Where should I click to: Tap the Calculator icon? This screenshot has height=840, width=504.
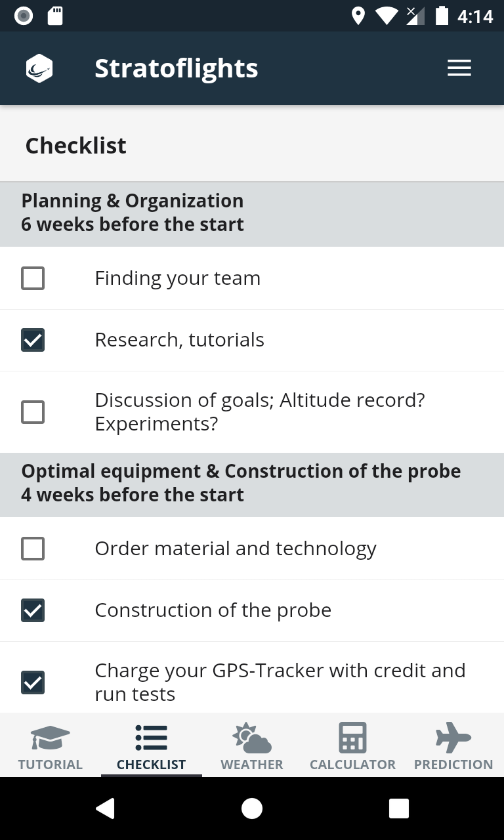click(x=352, y=738)
